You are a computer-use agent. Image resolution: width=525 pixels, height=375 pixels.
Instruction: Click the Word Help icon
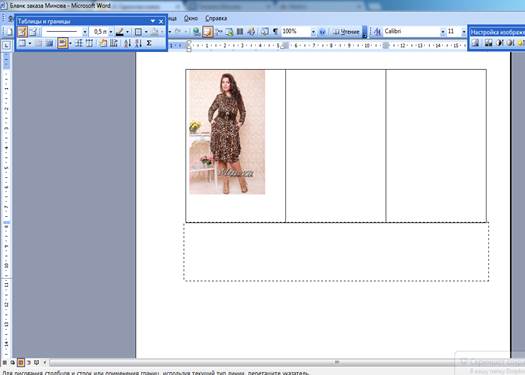pos(322,32)
